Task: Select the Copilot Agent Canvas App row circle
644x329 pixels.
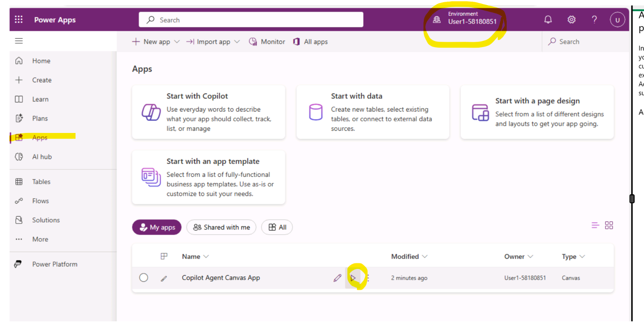Action: pyautogui.click(x=144, y=278)
